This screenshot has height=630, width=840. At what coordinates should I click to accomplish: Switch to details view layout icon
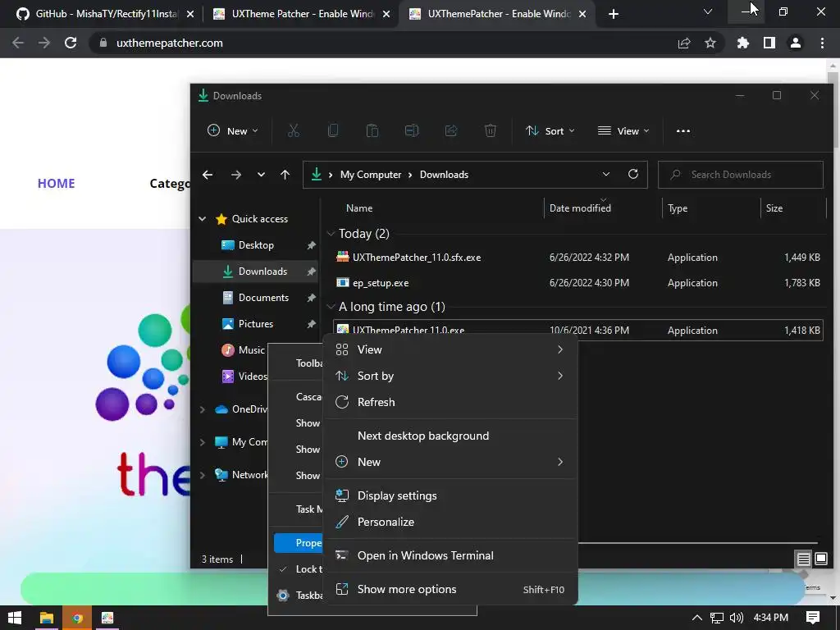tap(804, 559)
